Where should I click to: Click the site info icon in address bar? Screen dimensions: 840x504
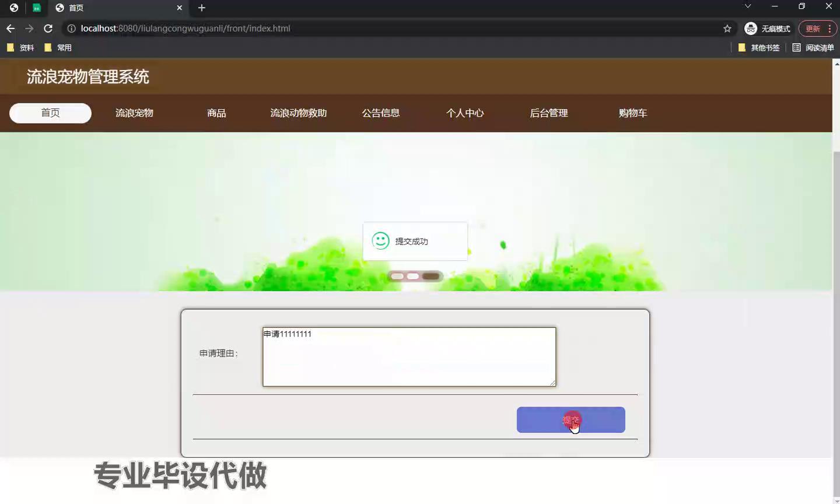tap(71, 29)
